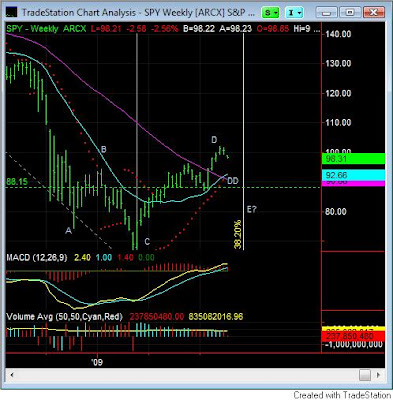Click the red 237,850,480 volume marker
The image size is (393, 400).
point(353,336)
